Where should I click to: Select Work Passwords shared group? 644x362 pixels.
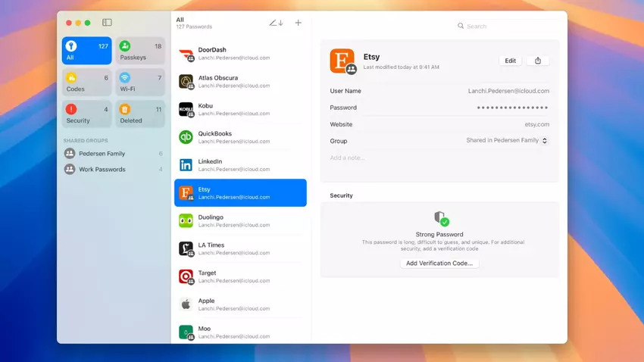[114, 170]
